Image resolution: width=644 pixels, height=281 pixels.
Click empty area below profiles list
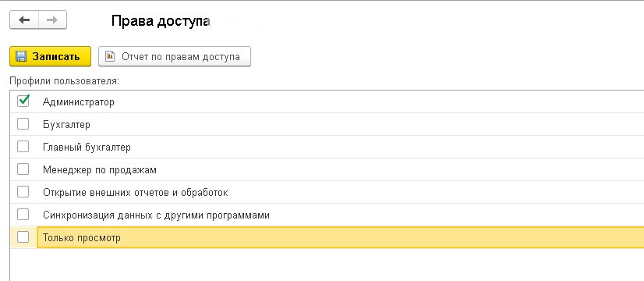coord(327,265)
